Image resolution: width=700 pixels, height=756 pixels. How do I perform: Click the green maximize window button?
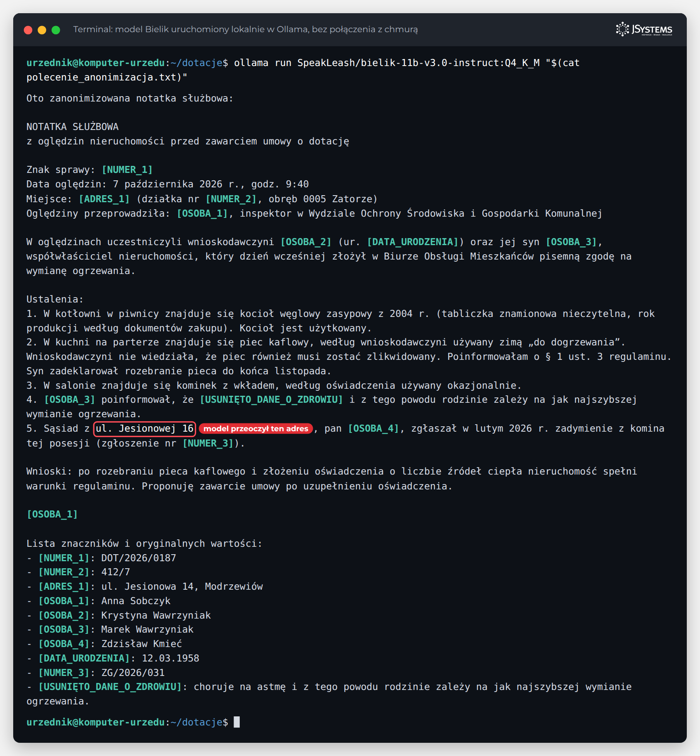pos(56,30)
